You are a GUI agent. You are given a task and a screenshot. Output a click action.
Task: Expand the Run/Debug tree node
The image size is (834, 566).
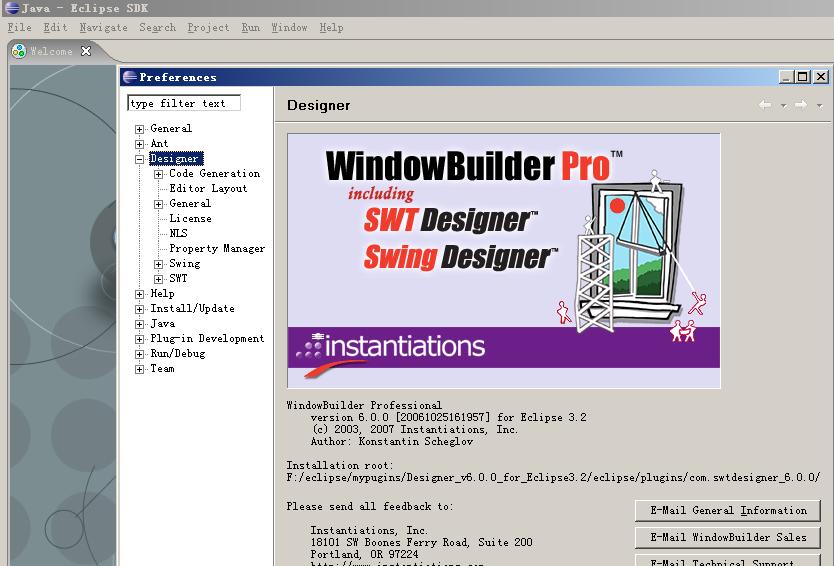point(139,354)
